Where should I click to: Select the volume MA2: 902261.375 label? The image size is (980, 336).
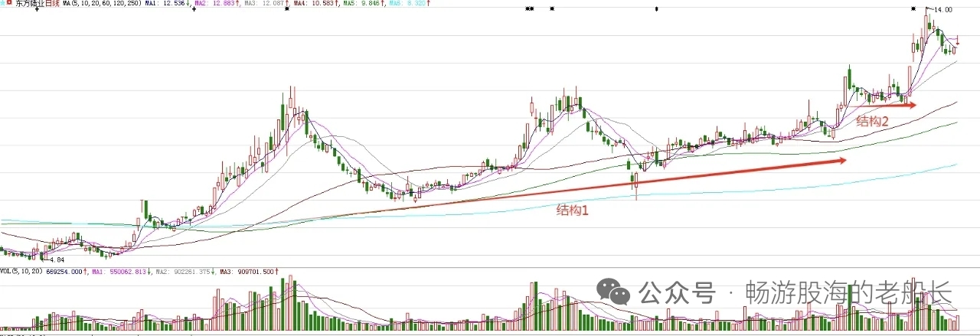(x=185, y=271)
